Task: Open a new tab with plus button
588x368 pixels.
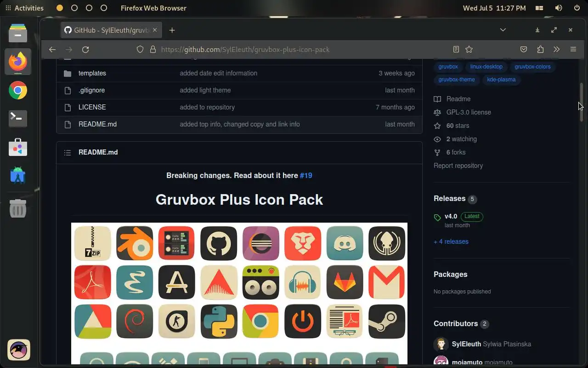Action: pos(172,30)
